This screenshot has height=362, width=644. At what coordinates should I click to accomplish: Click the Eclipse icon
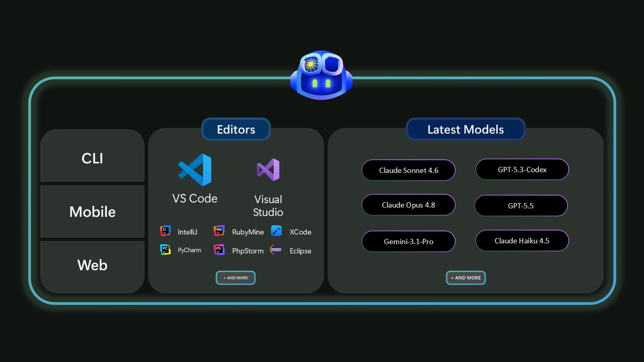click(x=276, y=250)
